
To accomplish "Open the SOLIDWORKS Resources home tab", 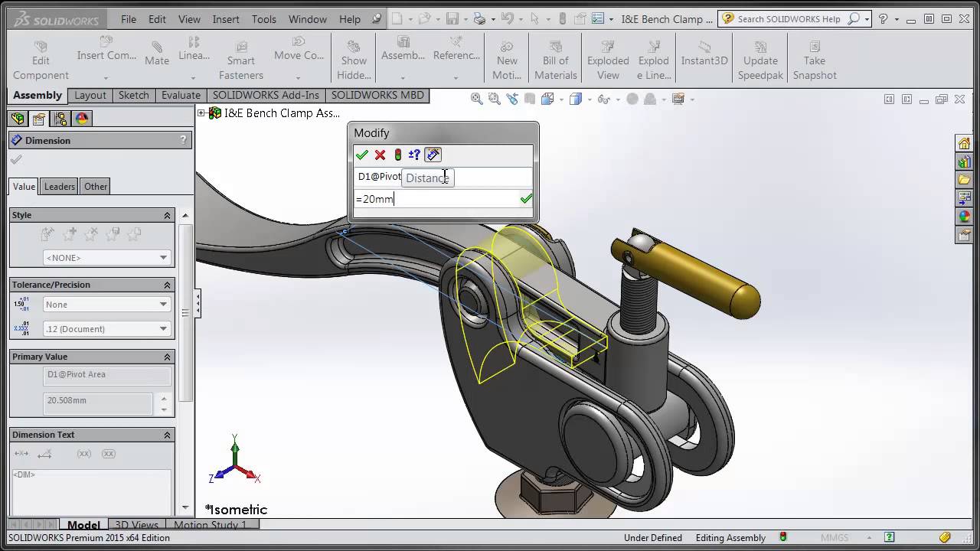I will click(x=964, y=143).
